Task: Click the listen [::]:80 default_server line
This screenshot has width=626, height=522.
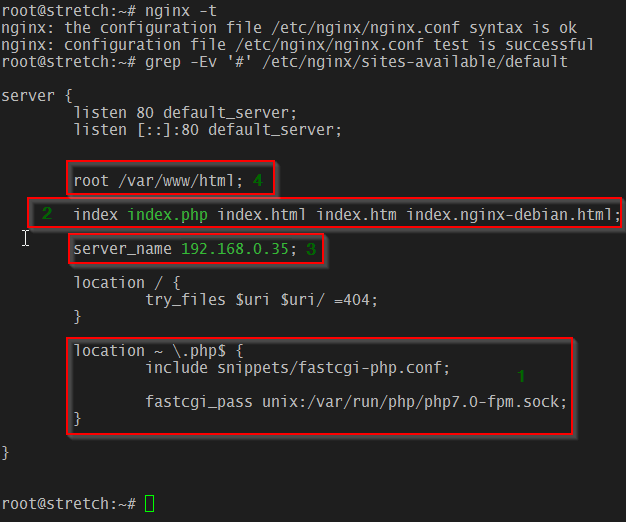Action: [x=208, y=130]
